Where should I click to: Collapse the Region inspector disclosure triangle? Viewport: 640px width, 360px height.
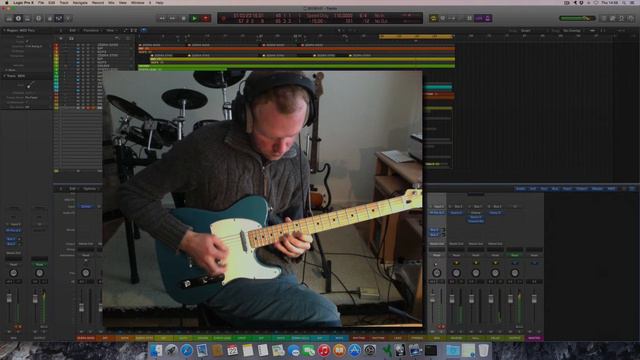pyautogui.click(x=4, y=30)
